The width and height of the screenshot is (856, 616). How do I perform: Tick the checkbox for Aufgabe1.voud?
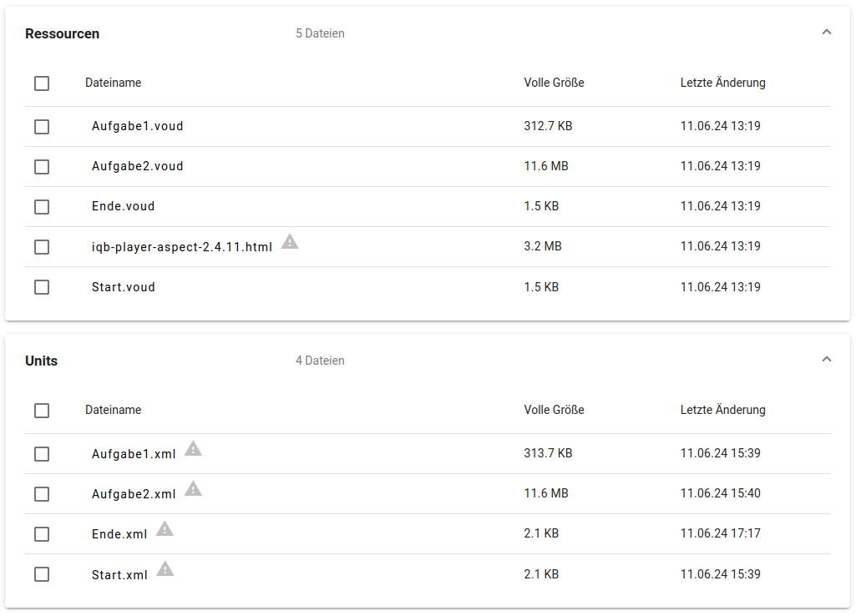42,127
